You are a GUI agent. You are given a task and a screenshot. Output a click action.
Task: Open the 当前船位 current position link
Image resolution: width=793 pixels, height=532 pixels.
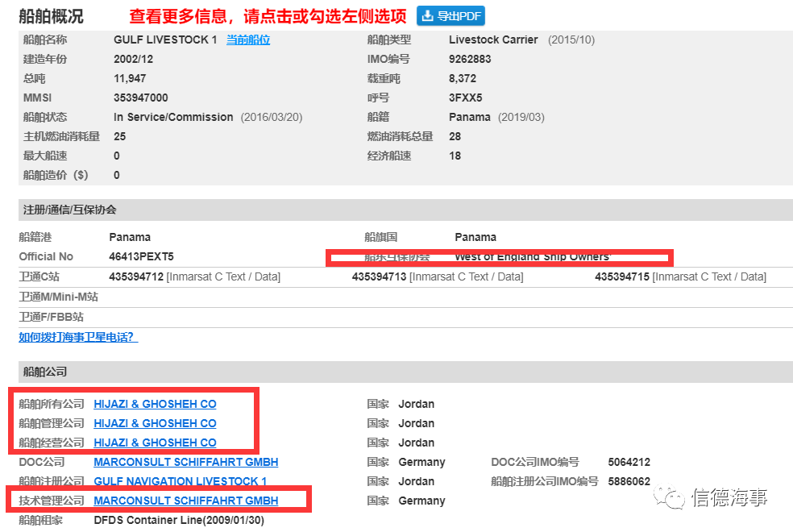248,40
